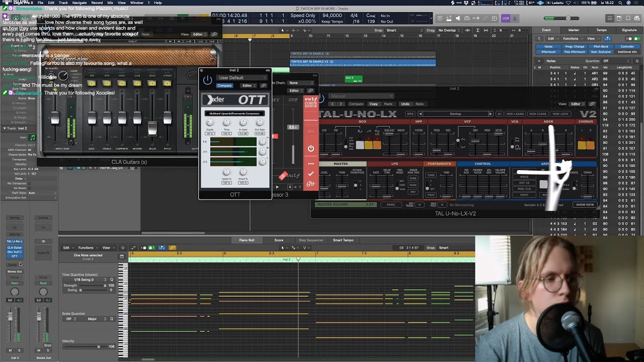Toggle the Vulf Compressor power button

pos(310,148)
